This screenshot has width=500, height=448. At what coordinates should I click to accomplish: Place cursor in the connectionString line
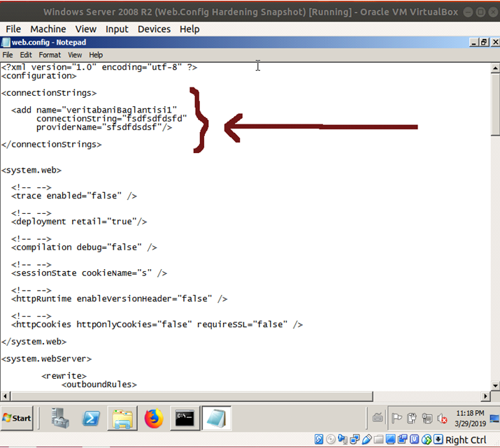112,119
